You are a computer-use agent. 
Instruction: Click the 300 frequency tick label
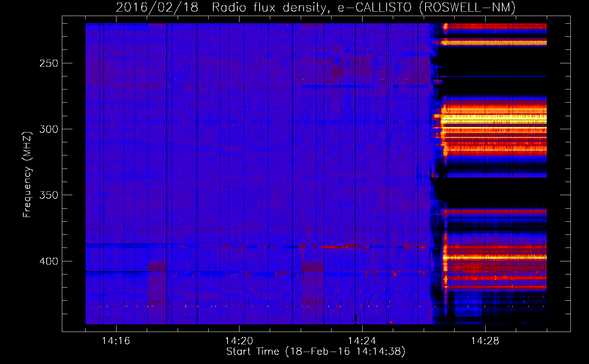49,129
